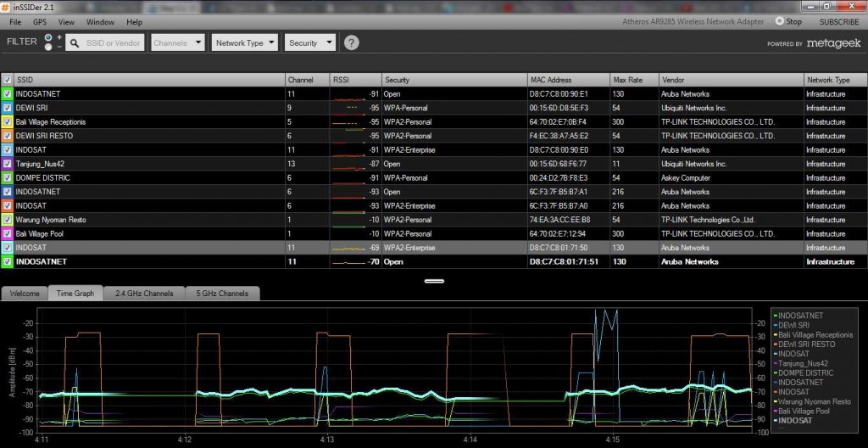The width and height of the screenshot is (868, 448).
Task: Click the SUBSCRIBE link
Action: point(839,21)
